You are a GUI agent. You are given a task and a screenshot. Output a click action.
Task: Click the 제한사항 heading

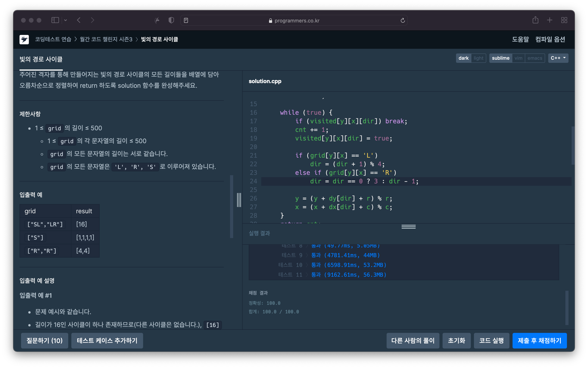(30, 114)
